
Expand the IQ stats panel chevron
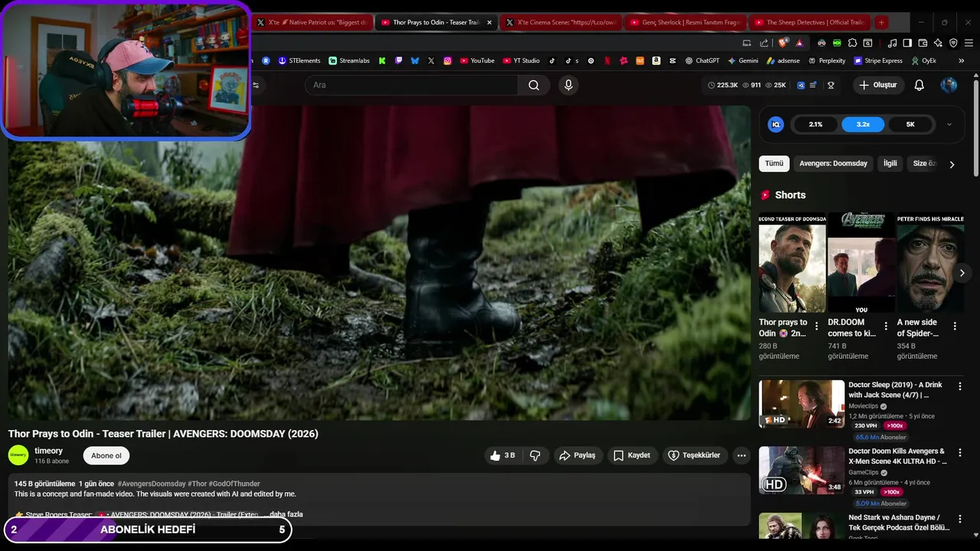949,124
